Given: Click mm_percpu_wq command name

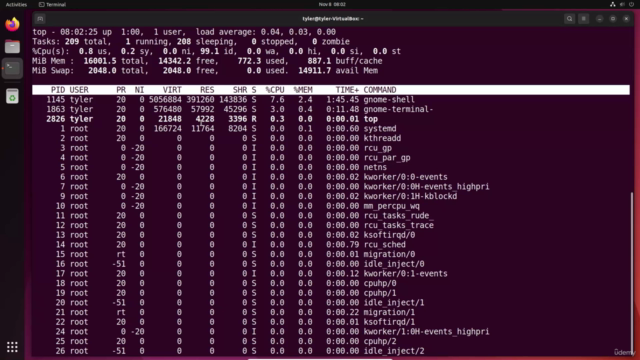Looking at the screenshot, I should [391, 206].
